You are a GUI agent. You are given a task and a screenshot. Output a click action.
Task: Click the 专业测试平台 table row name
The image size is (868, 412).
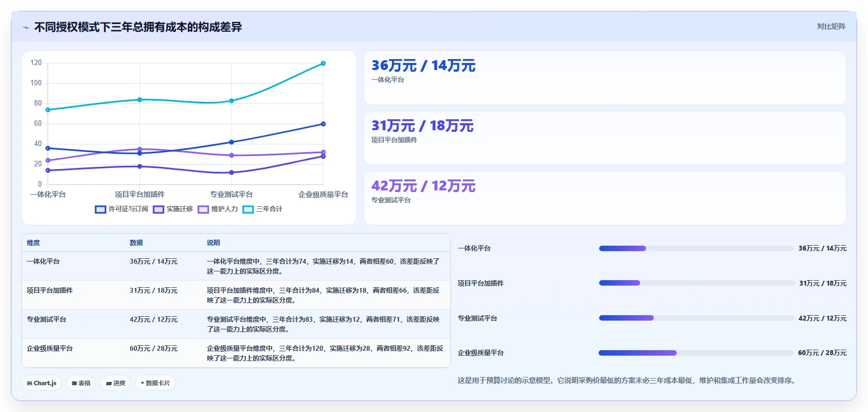click(x=46, y=320)
